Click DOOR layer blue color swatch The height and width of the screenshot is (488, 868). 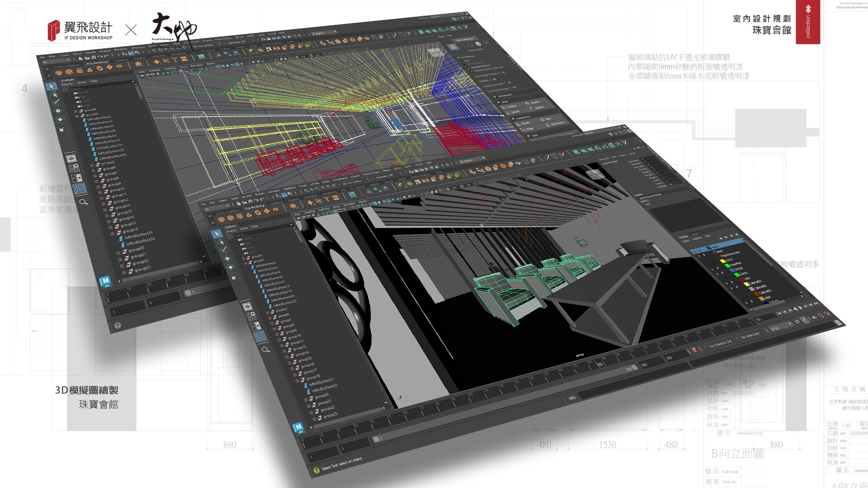click(x=732, y=270)
